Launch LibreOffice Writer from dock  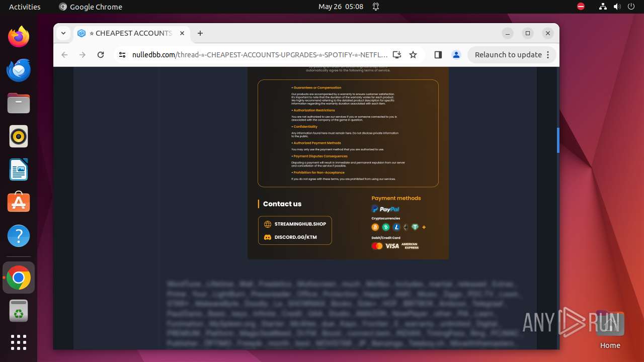tap(19, 169)
